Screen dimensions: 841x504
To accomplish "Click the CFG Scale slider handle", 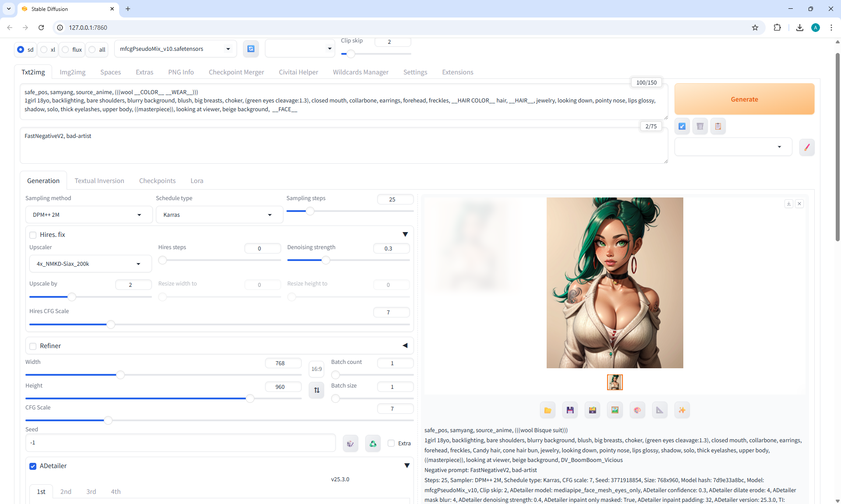I will click(108, 420).
